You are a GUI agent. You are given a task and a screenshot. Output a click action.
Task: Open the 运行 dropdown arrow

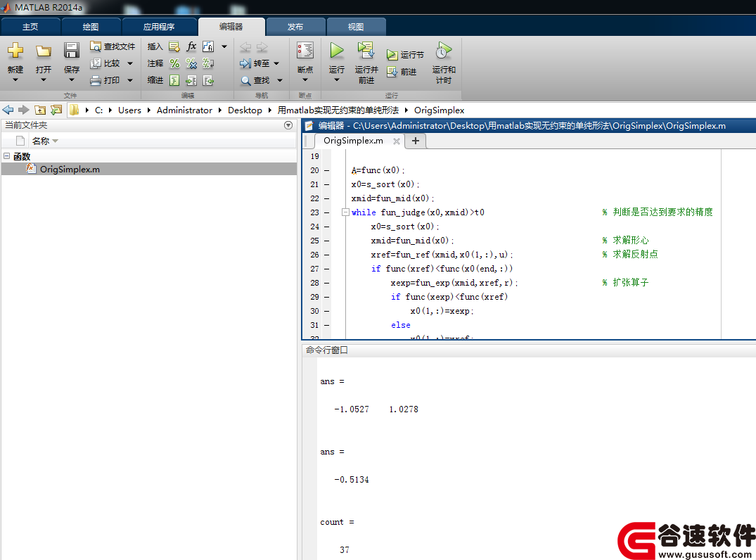[x=337, y=80]
